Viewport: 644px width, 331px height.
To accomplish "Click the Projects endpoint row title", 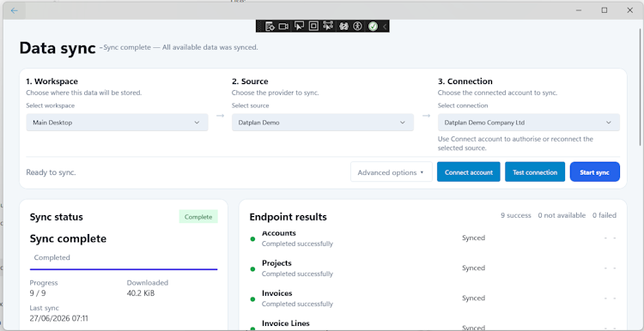I will click(x=276, y=263).
